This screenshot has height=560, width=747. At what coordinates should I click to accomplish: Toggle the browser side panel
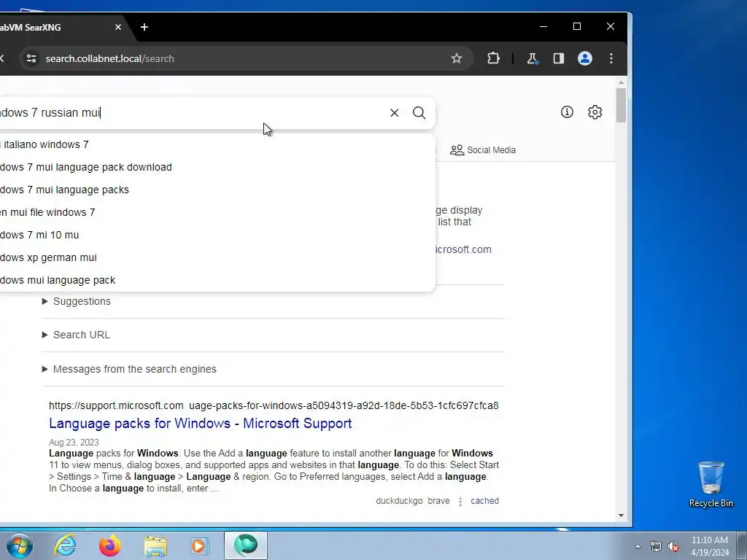click(558, 58)
